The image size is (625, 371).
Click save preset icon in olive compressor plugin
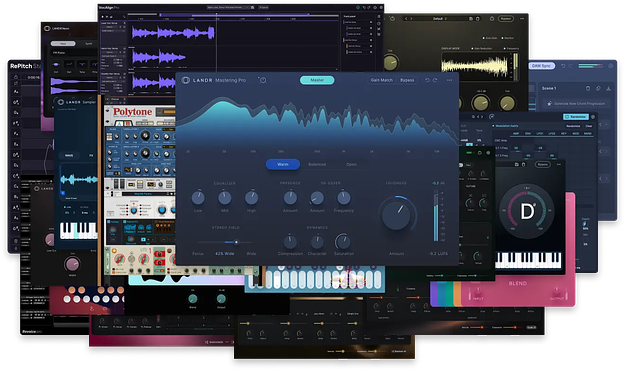(471, 19)
